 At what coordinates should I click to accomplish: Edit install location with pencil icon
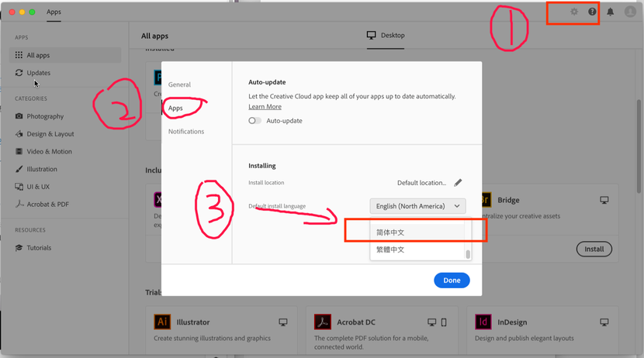[458, 182]
